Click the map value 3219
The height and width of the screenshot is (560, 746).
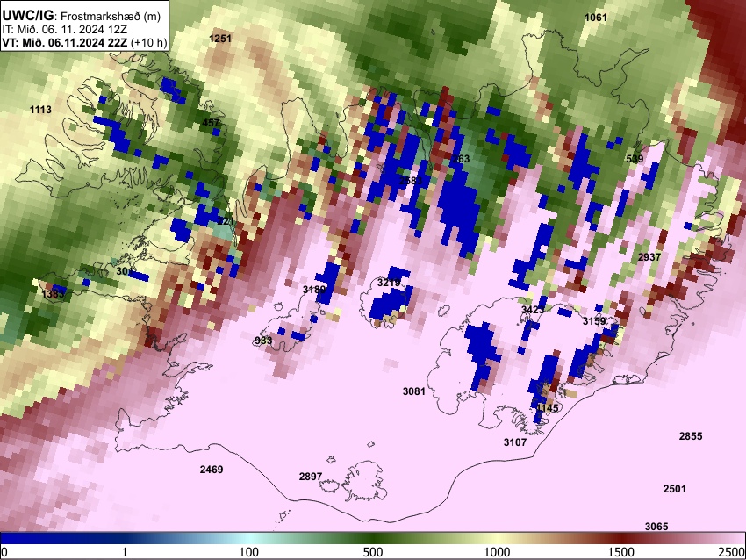point(389,283)
